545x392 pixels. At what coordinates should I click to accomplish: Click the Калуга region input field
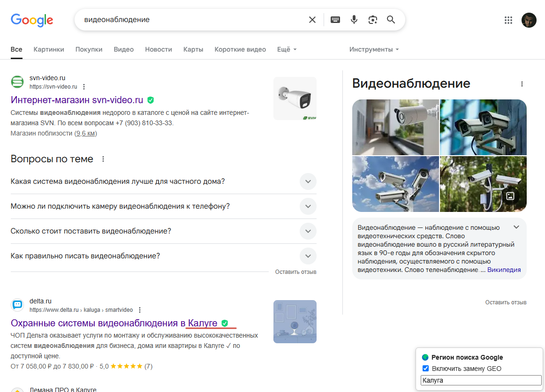(x=480, y=380)
